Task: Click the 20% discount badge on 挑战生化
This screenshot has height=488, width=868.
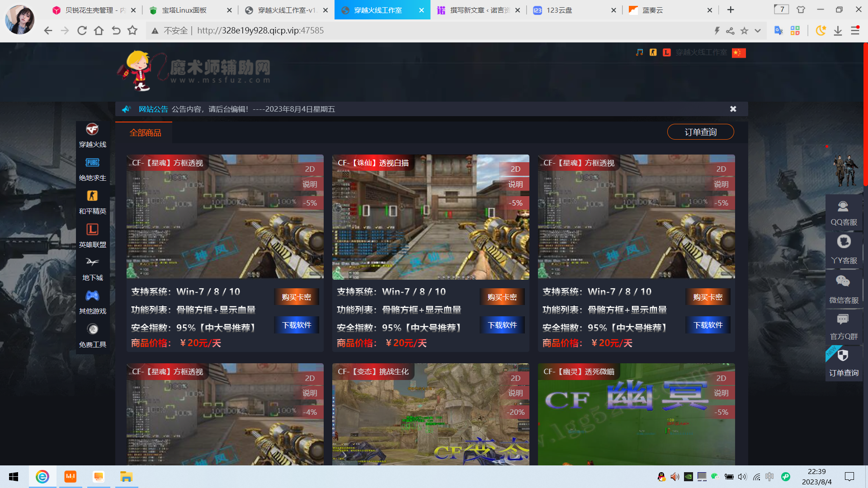Action: pos(516,412)
